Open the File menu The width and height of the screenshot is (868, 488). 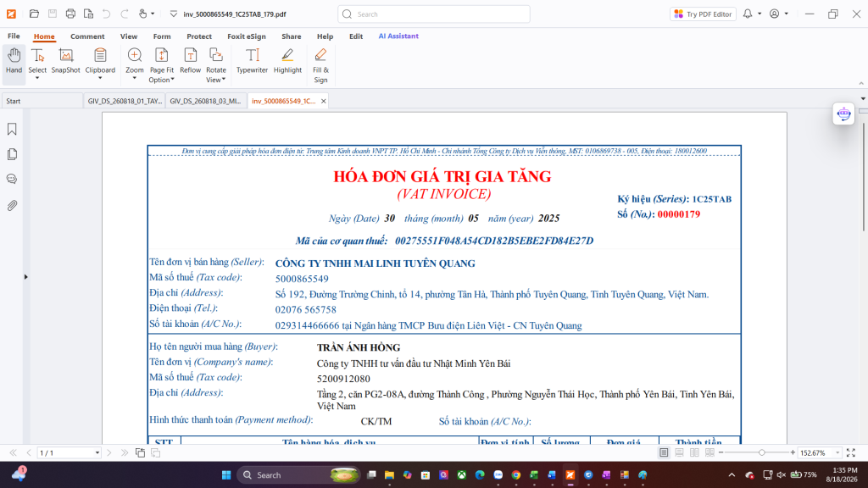tap(14, 36)
